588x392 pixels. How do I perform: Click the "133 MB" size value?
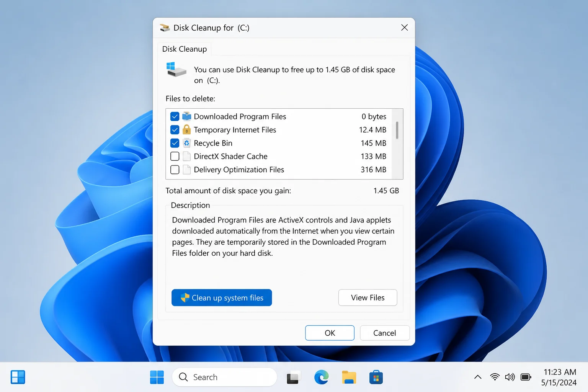click(374, 156)
